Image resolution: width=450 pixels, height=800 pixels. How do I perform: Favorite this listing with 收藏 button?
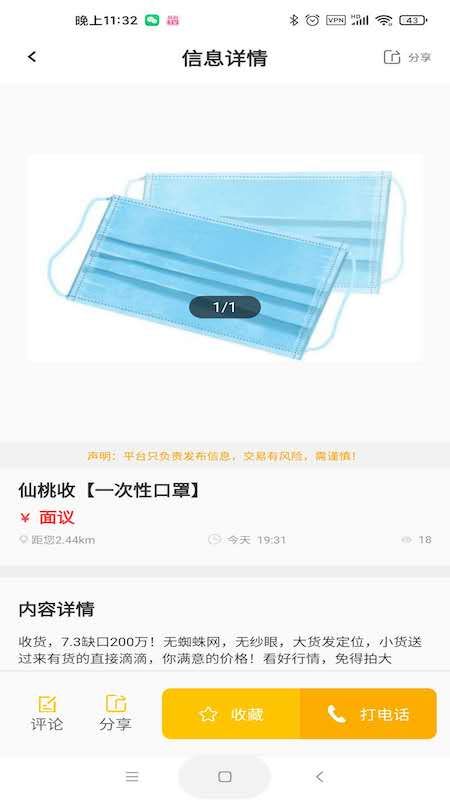click(x=231, y=714)
